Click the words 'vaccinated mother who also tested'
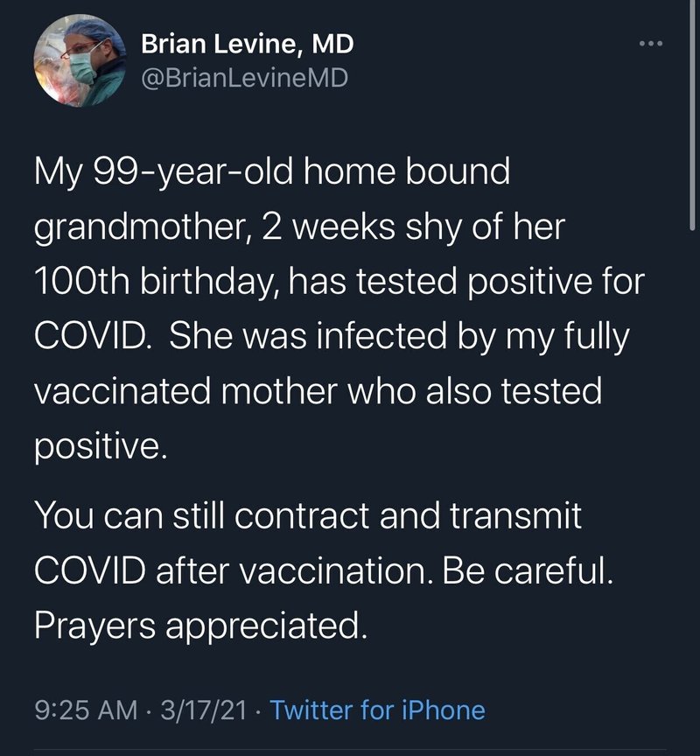This screenshot has height=756, width=700. coord(318,391)
